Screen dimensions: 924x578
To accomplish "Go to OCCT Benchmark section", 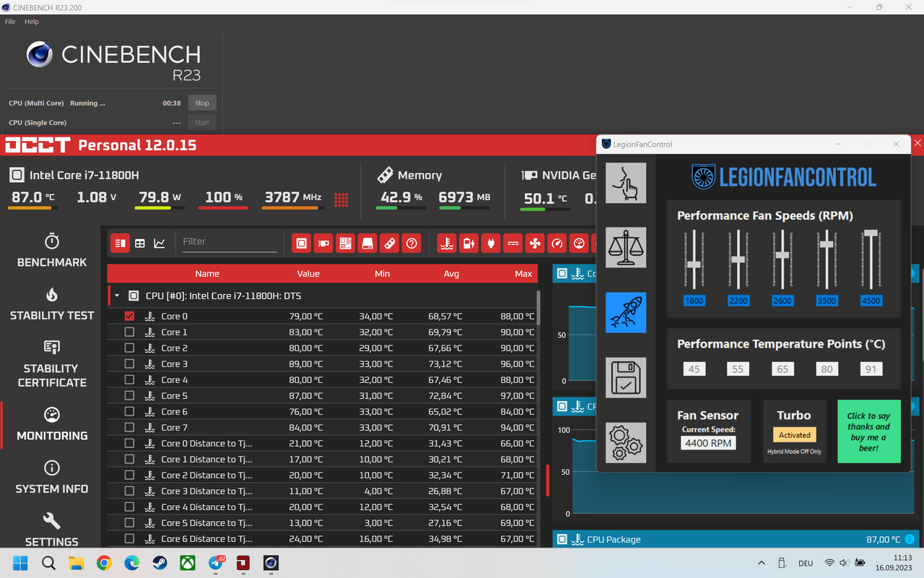I will [52, 251].
